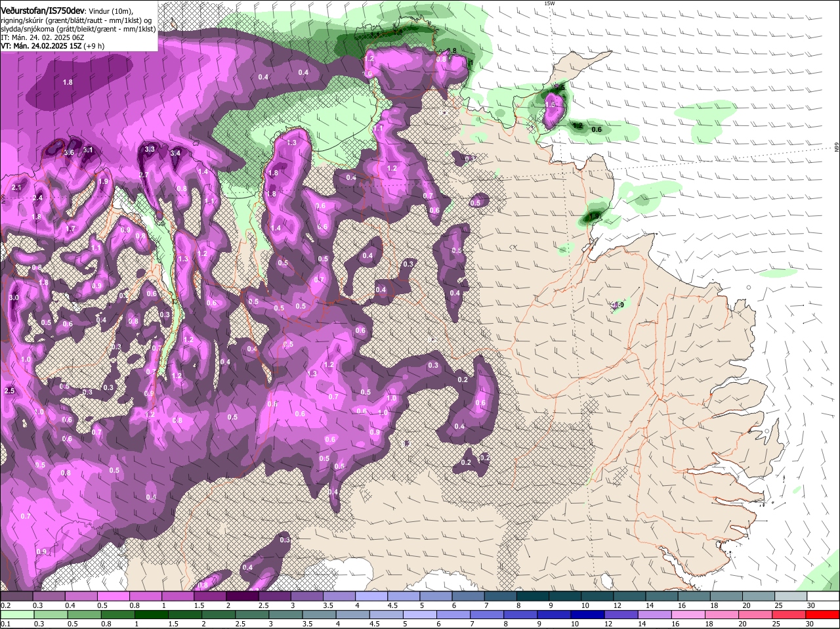Image resolution: width=840 pixels, height=629 pixels.
Task: Click the dark teal 8–9 snow scale swatch
Action: pyautogui.click(x=533, y=596)
